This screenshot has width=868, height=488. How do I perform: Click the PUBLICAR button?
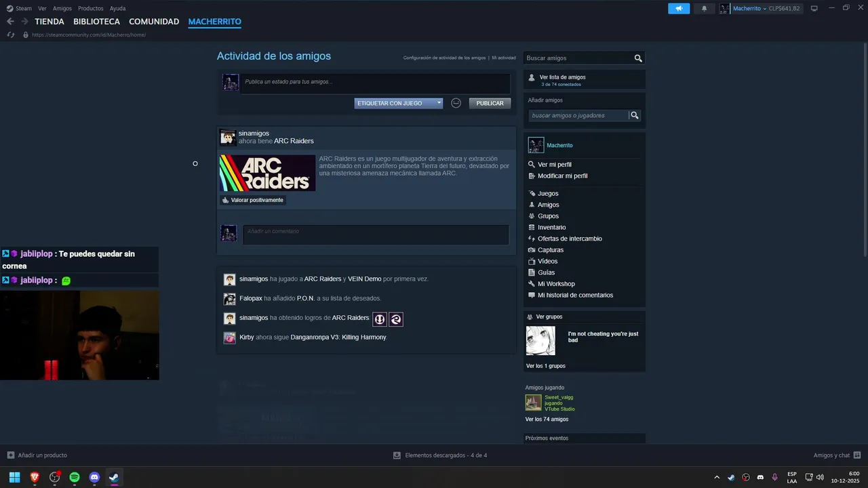coord(490,103)
